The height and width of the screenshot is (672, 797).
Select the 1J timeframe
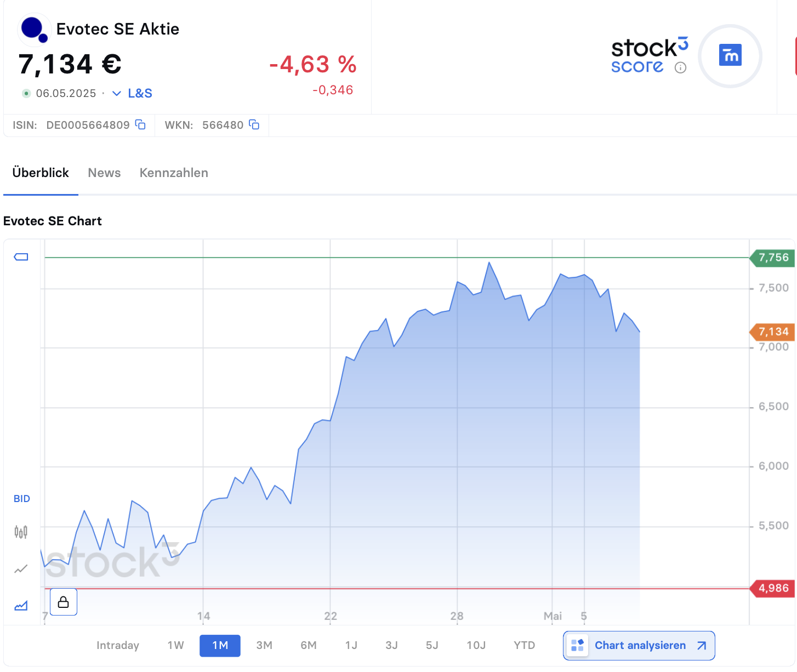pyautogui.click(x=351, y=645)
